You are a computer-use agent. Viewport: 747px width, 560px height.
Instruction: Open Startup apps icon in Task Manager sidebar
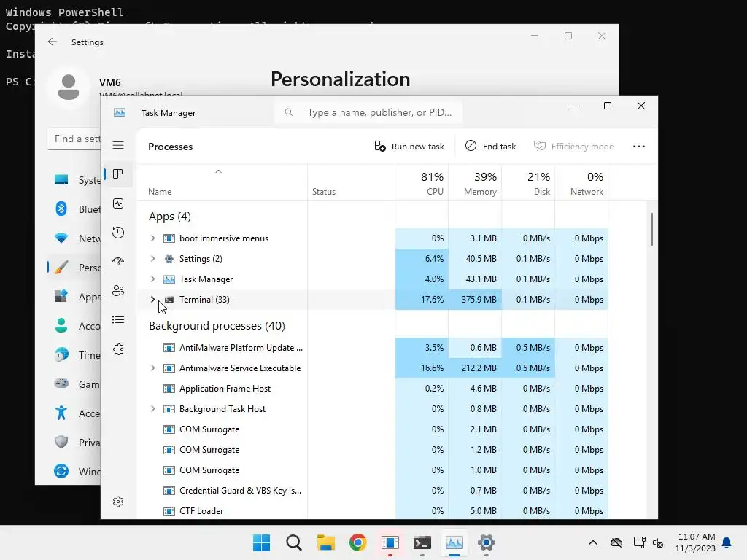pyautogui.click(x=118, y=262)
